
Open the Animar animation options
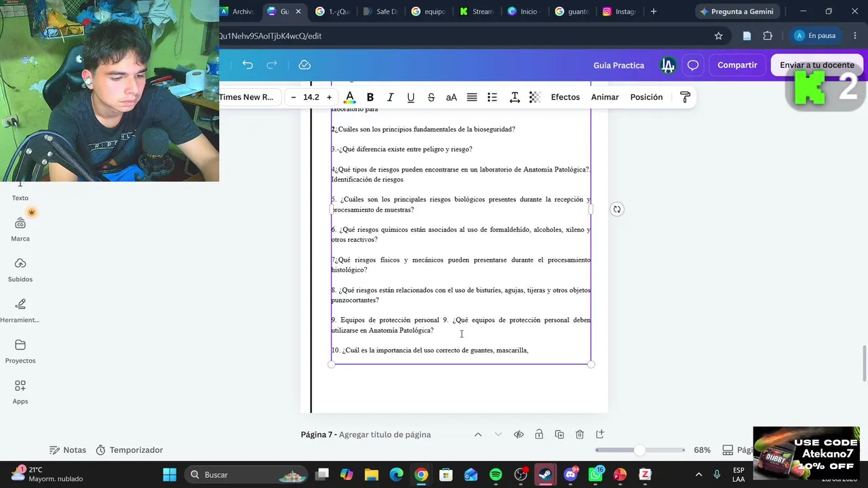[x=605, y=97]
